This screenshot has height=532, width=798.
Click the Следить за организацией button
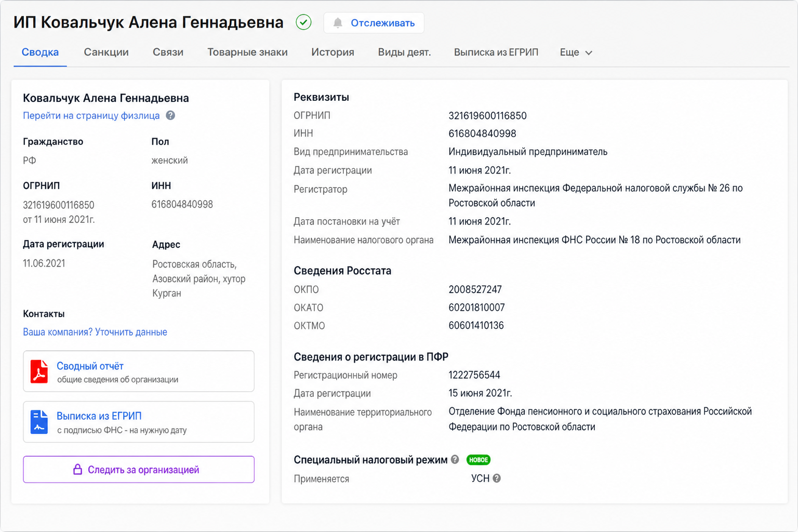pos(139,470)
